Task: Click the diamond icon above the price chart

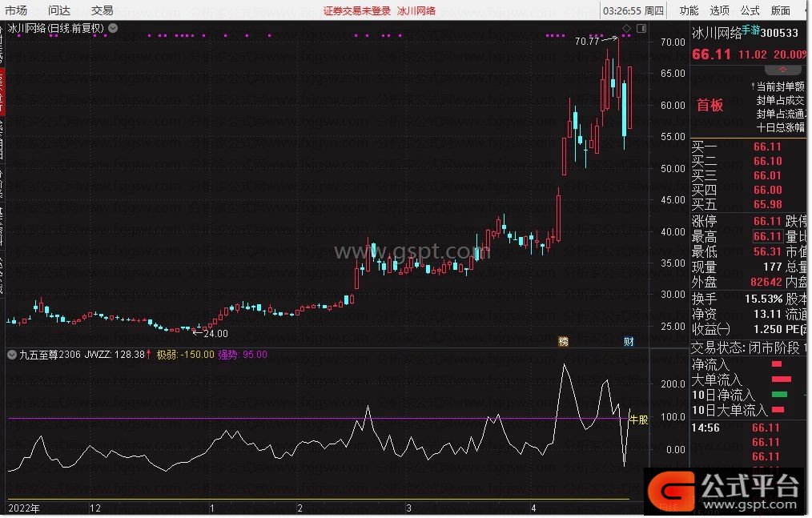Action: point(626,28)
